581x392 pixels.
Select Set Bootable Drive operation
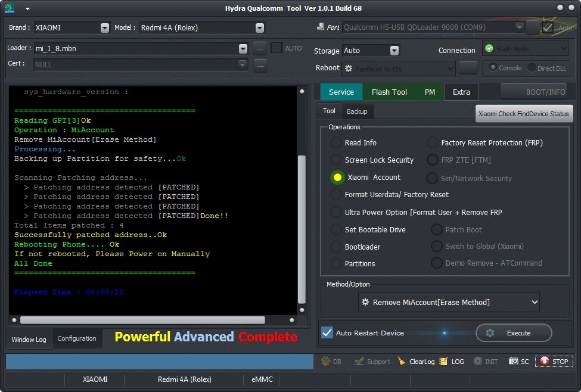coord(335,230)
